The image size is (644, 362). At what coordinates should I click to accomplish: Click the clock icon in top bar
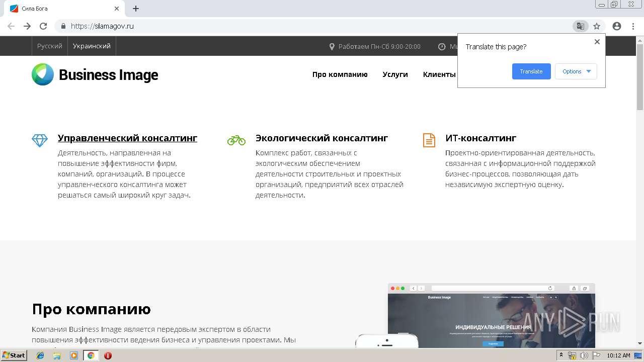tap(442, 46)
